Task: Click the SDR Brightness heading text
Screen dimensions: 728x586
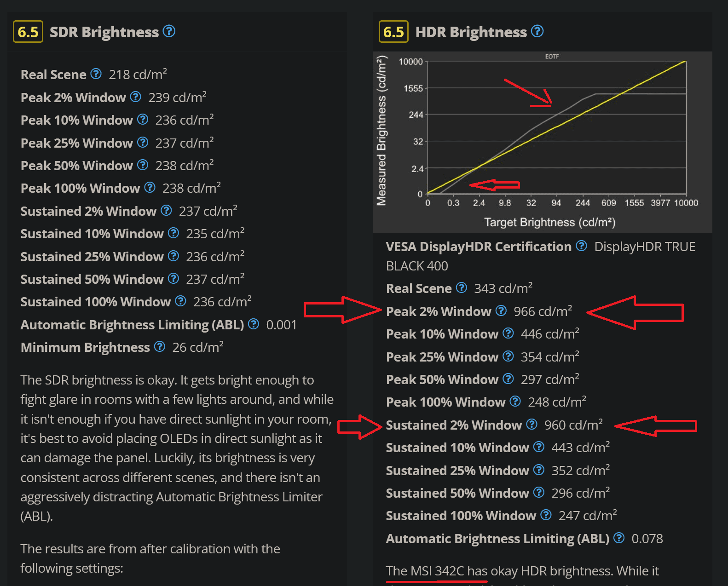Action: pyautogui.click(x=104, y=32)
